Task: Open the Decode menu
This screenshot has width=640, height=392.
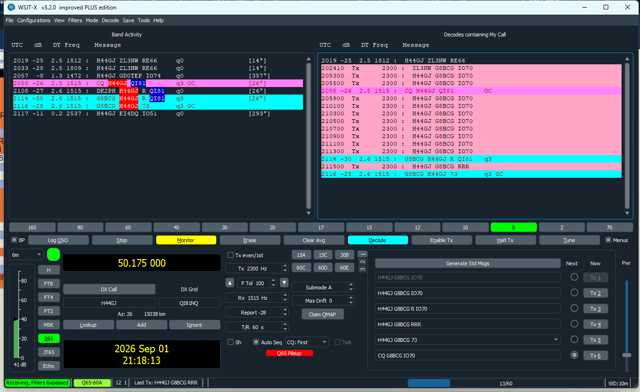Action: [110, 20]
